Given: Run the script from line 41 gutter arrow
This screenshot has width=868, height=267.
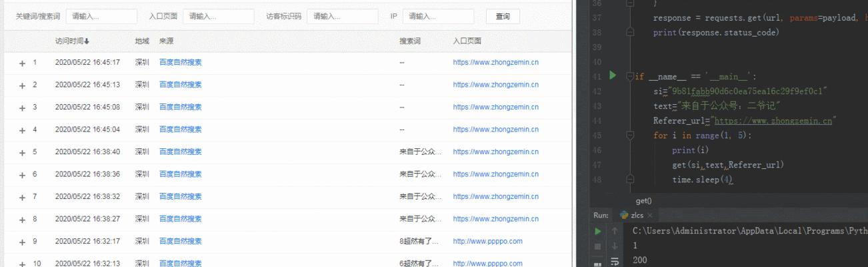Looking at the screenshot, I should point(613,75).
